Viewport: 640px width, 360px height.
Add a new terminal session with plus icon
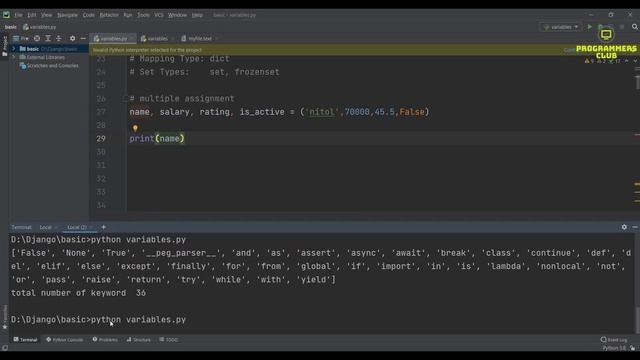click(104, 227)
